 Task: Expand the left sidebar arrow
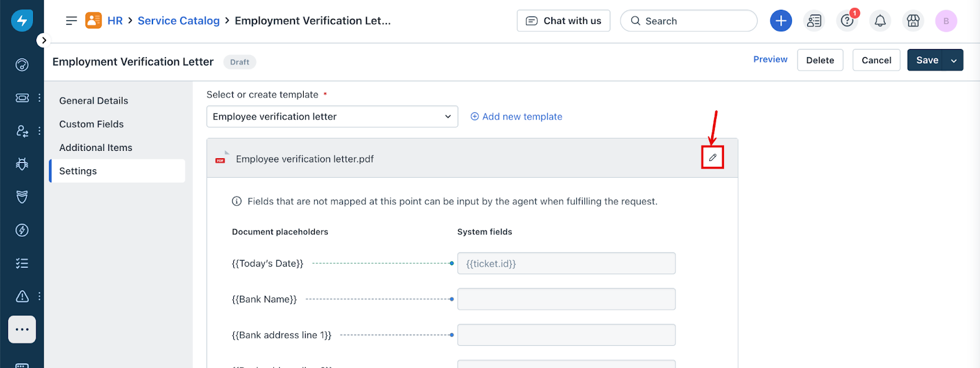[x=43, y=40]
